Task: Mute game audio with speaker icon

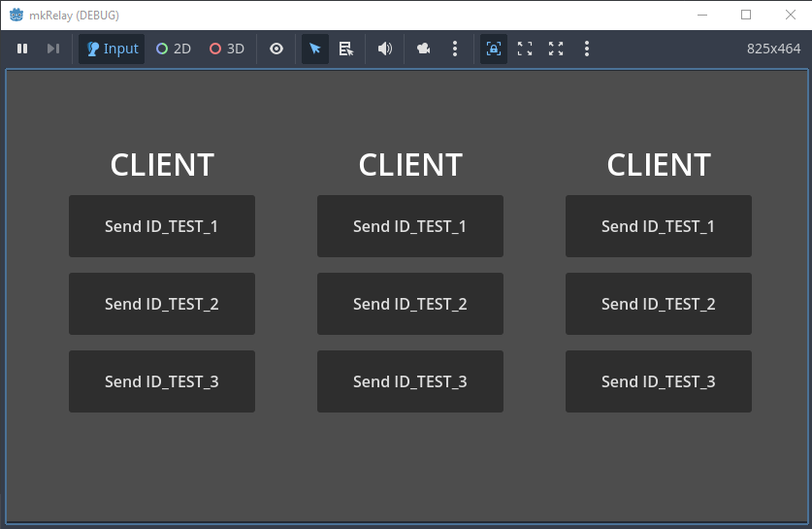Action: pos(385,49)
